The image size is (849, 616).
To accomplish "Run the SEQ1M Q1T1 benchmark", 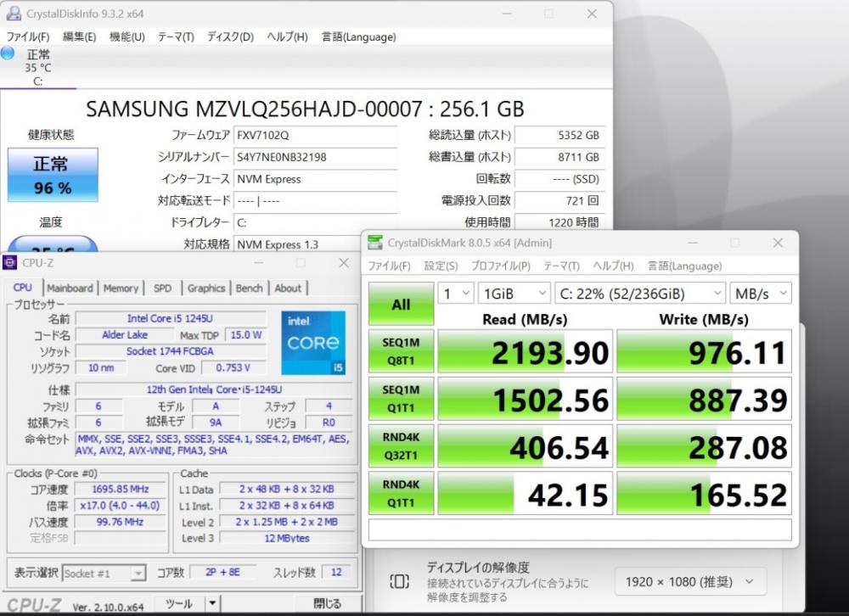I will pos(402,399).
